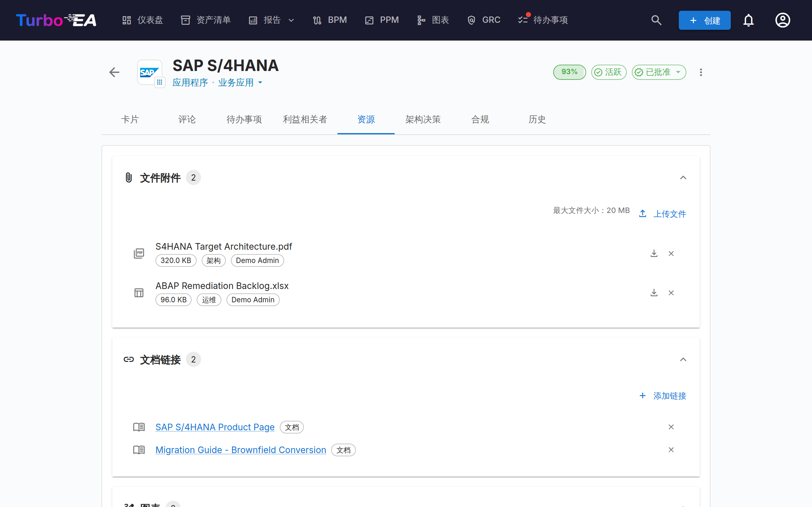The height and width of the screenshot is (507, 812).
Task: Open the 报告 menu dropdown
Action: pos(271,20)
